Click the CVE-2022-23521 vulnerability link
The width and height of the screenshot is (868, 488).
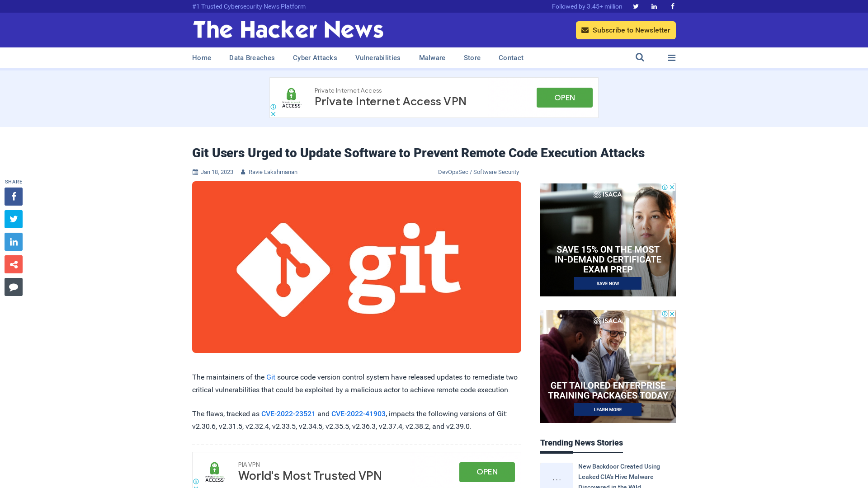click(x=288, y=413)
